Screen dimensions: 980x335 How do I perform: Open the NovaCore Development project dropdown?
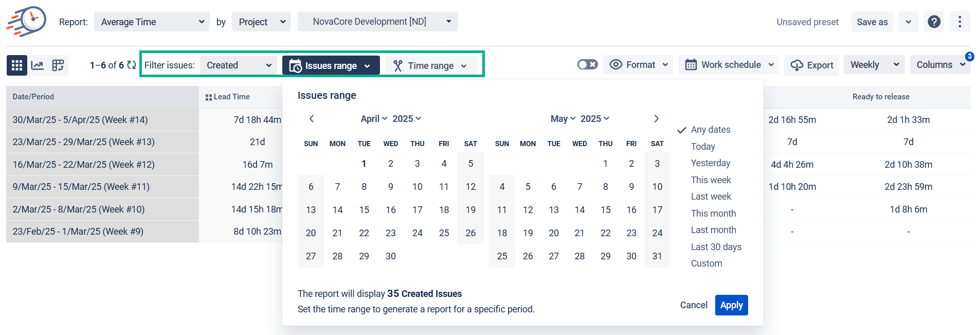pos(377,22)
